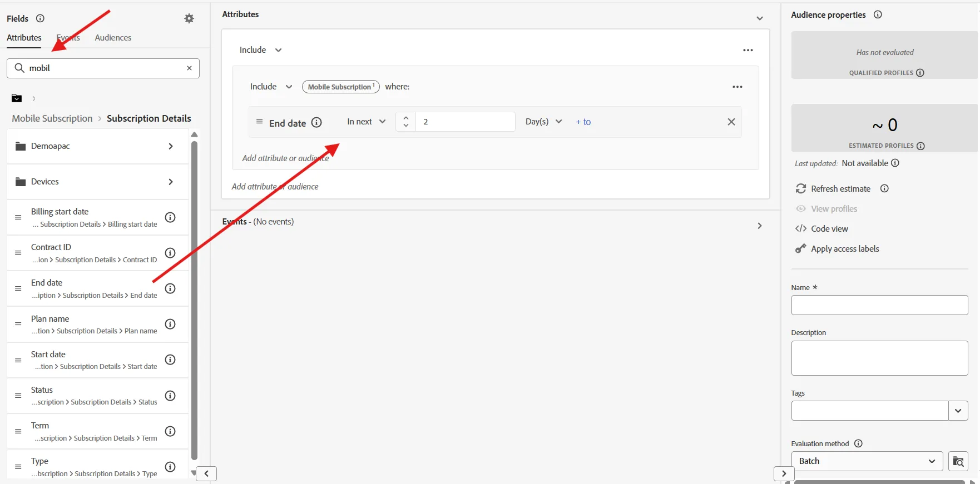980x484 pixels.
Task: Show info for Status field
Action: tap(171, 396)
